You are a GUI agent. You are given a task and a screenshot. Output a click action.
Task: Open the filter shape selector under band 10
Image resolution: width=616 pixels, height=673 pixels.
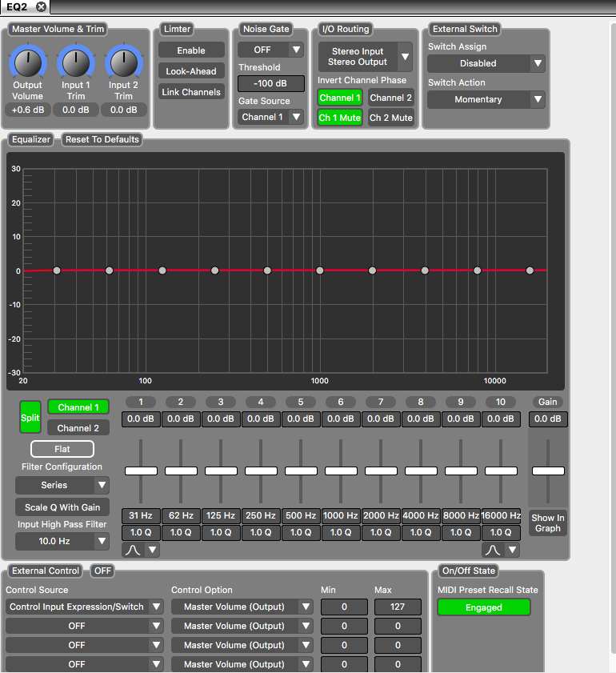pyautogui.click(x=501, y=550)
